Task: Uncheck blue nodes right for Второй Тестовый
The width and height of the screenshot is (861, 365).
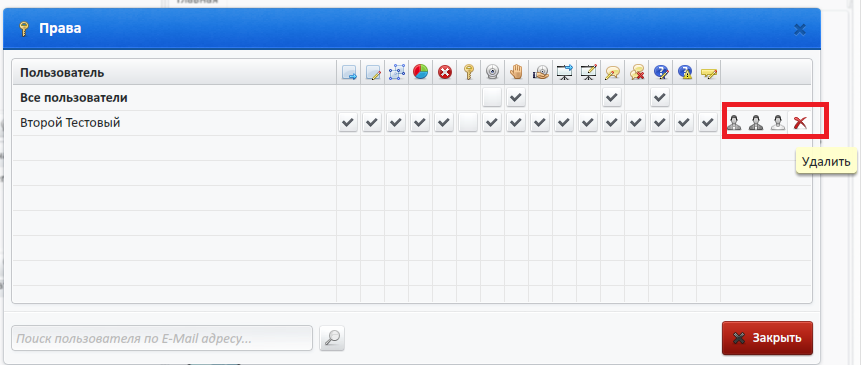Action: point(396,122)
